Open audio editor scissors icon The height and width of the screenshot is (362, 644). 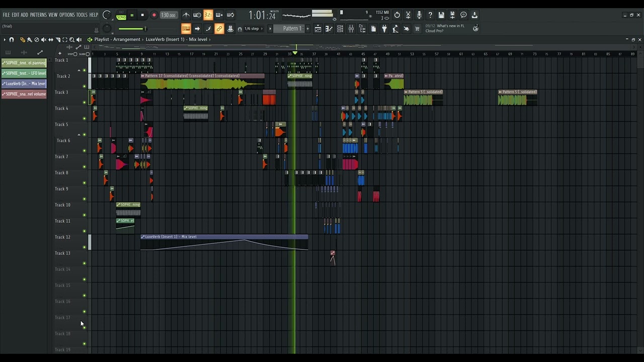coord(408,15)
